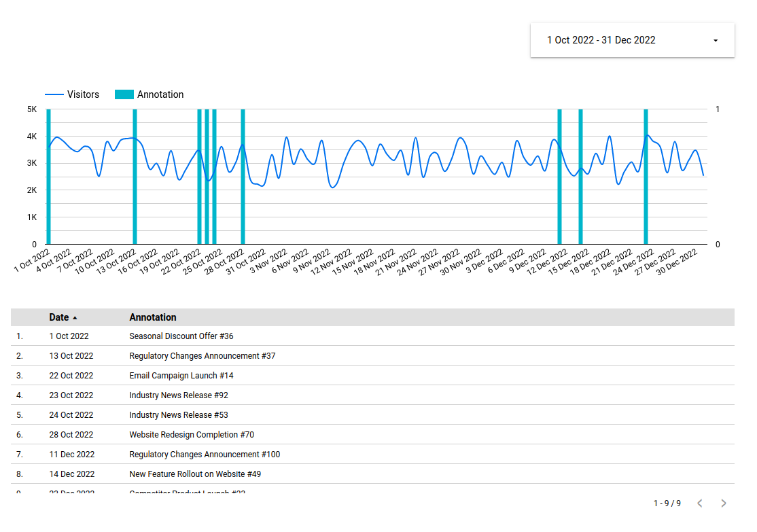Click New Feature Rollout on Website #49

click(195, 474)
